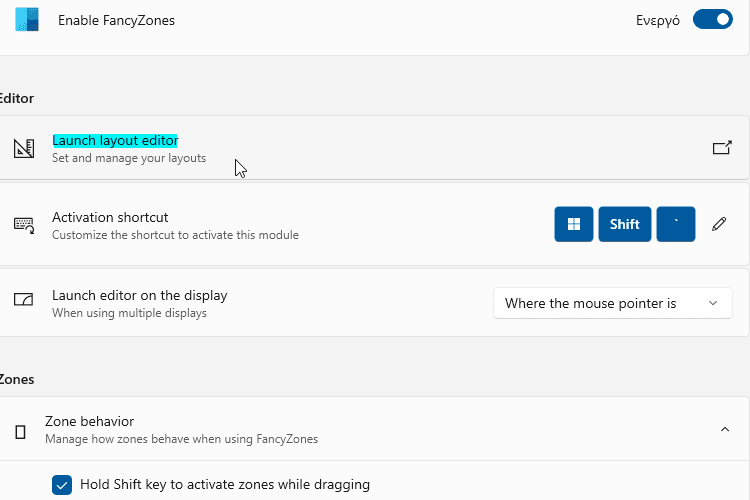Click the keyboard activation shortcut icon
This screenshot has width=750, height=500.
23,224
